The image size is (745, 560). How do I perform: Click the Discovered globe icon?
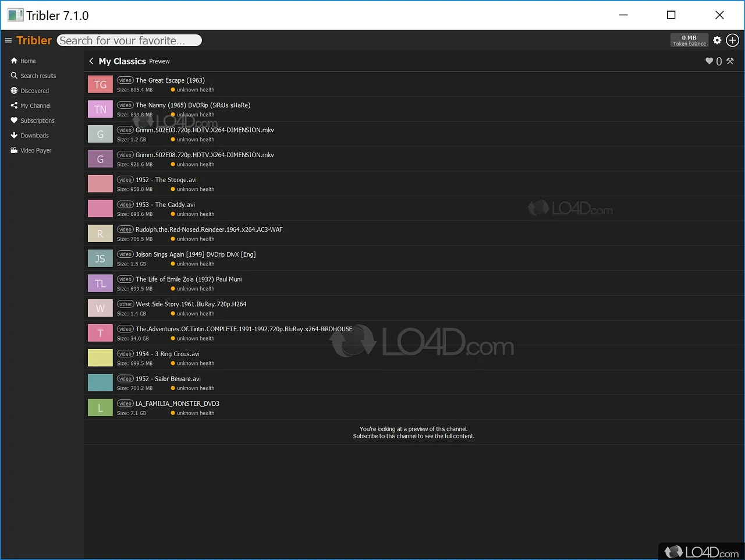click(x=13, y=90)
